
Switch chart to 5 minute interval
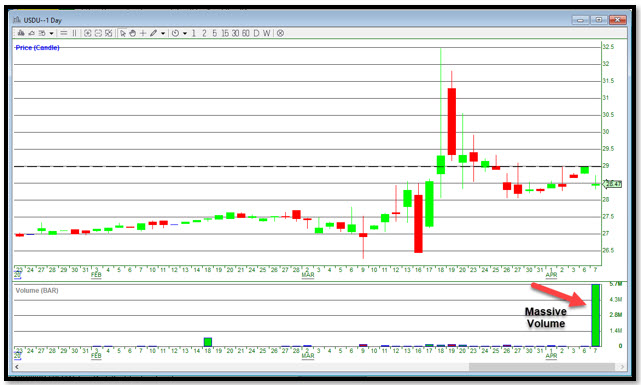(214, 34)
